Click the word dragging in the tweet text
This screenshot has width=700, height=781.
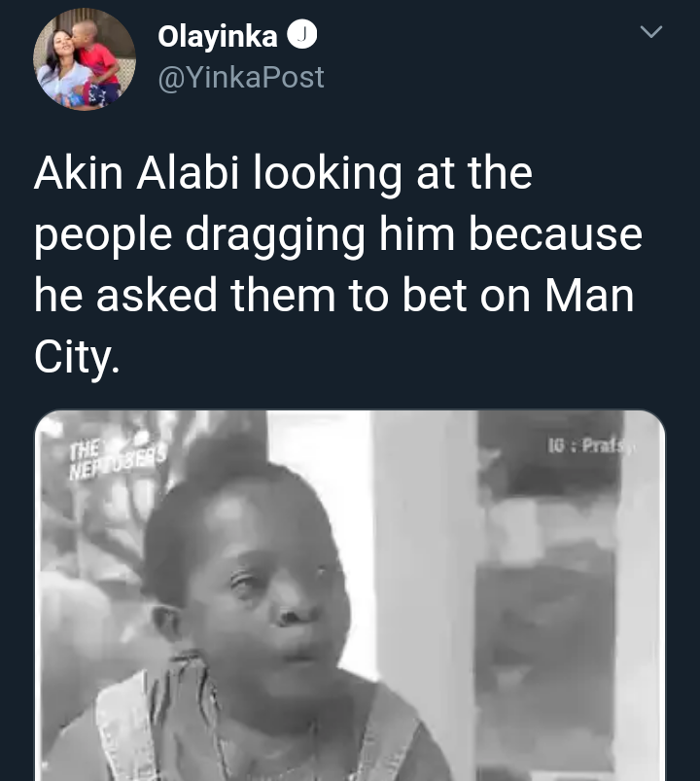(x=275, y=235)
